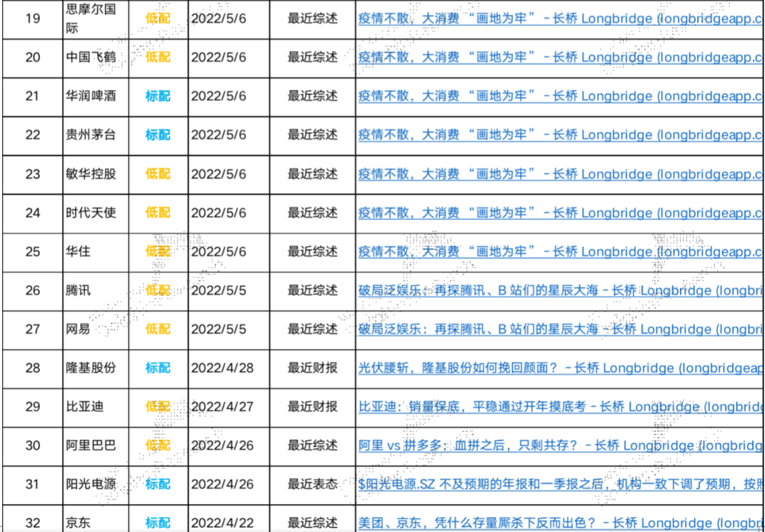
Task: Click the 标配 rating in 华润啤酒 row
Action: click(x=158, y=96)
